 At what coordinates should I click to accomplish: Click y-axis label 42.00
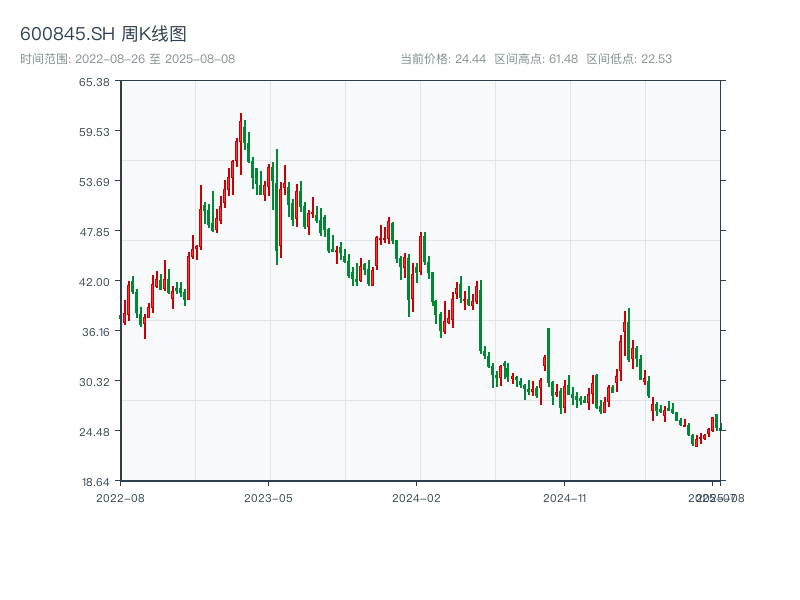coord(94,282)
